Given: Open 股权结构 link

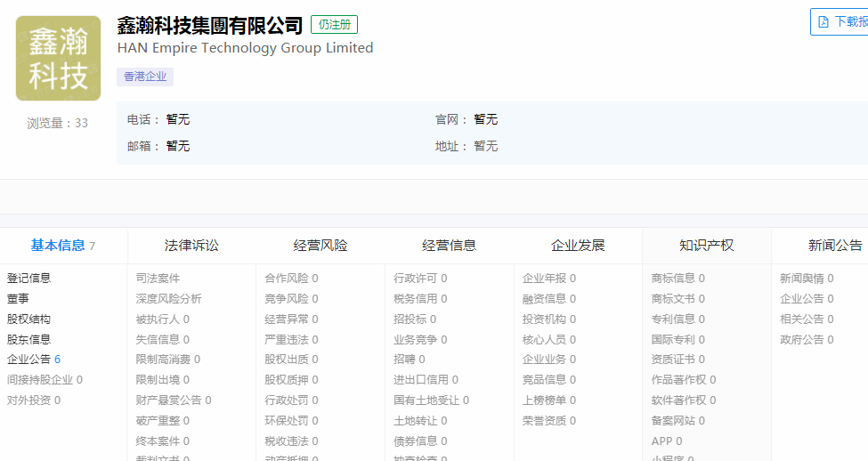Looking at the screenshot, I should (x=28, y=319).
